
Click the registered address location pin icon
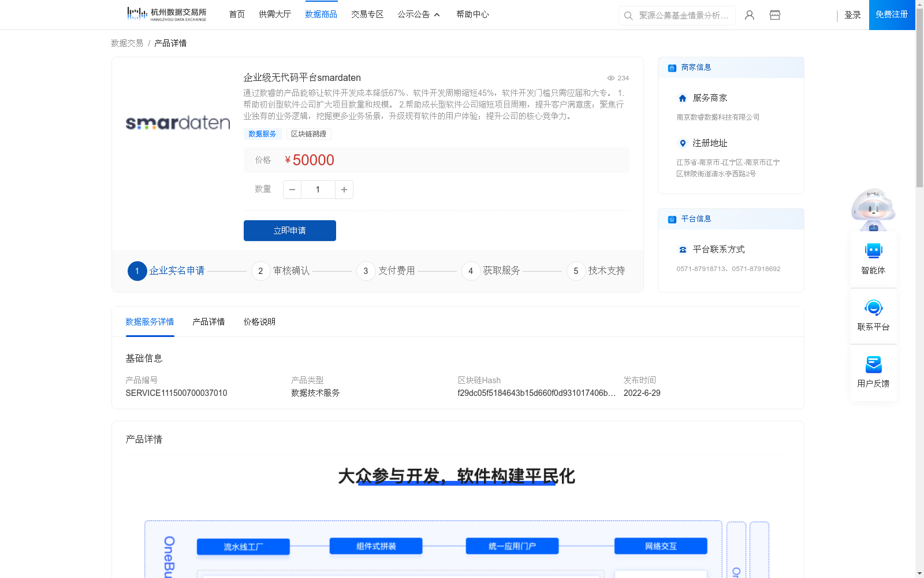coord(683,143)
